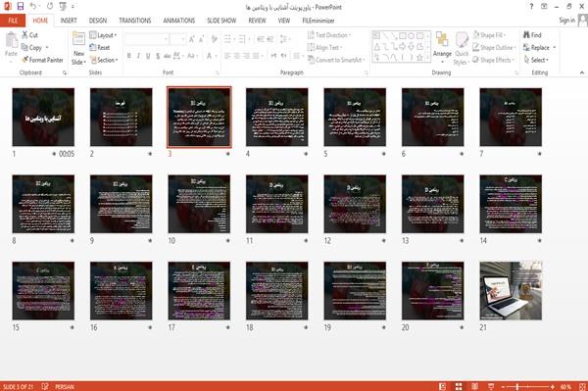This screenshot has height=391, width=588.
Task: Click the Arrange icon in Drawing group
Action: tap(442, 44)
